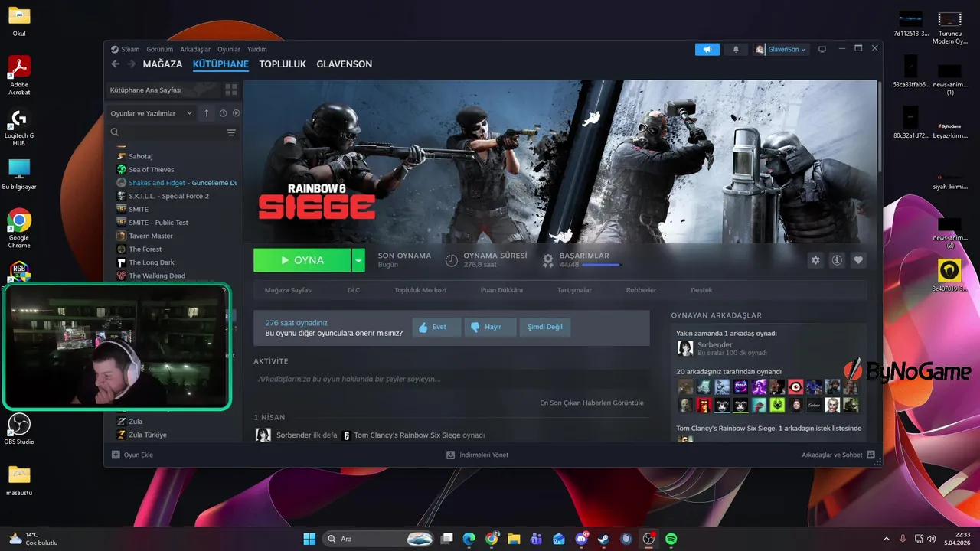Viewport: 980px width, 551px height.
Task: Open Discord from the taskbar
Action: tap(581, 539)
